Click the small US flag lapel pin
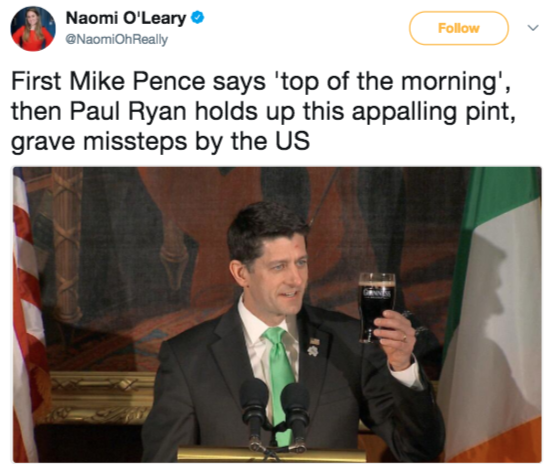 (315, 341)
